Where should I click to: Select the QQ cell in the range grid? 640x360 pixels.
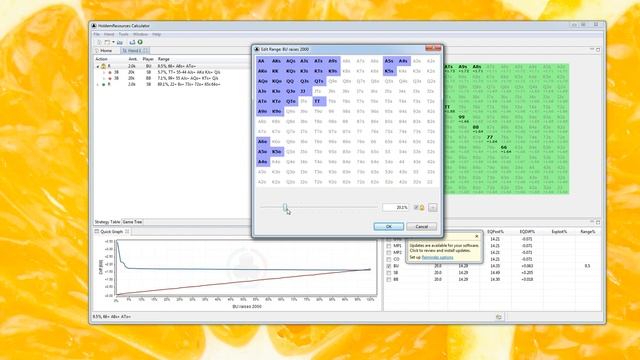(x=290, y=81)
